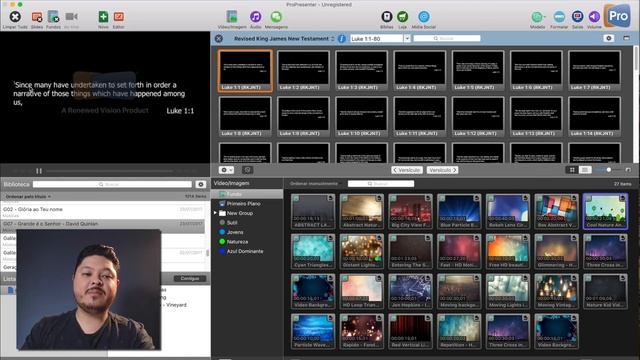Screen dimensions: 640x360
Task: Adjust the slide thumbnail size slider
Action: coord(608,170)
